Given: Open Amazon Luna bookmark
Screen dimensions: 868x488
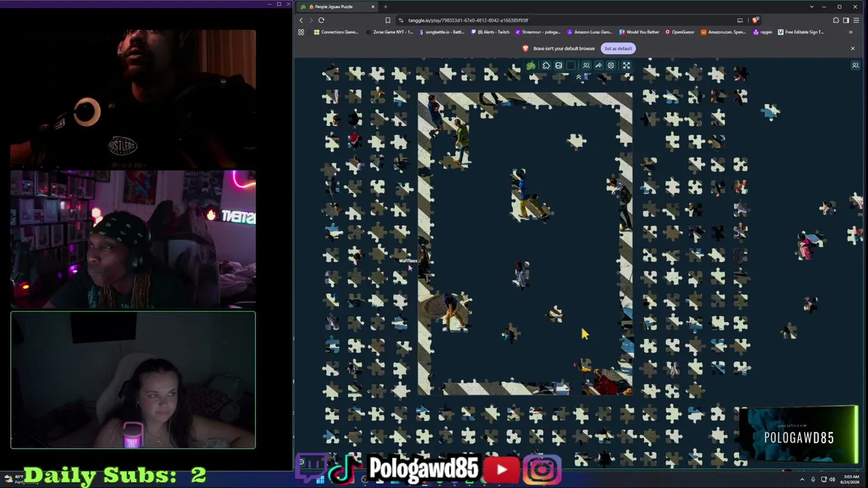Looking at the screenshot, I should (x=590, y=32).
